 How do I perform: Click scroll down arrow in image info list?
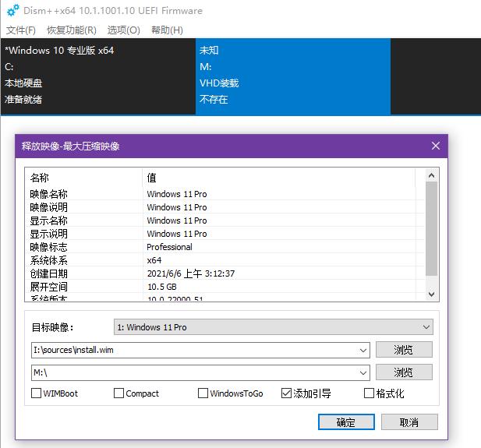[431, 295]
